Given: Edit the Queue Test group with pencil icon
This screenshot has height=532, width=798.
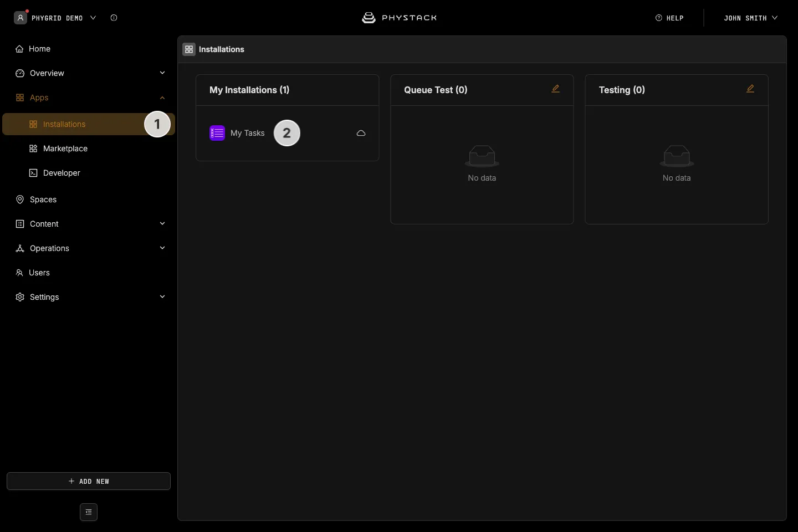Looking at the screenshot, I should [x=555, y=89].
